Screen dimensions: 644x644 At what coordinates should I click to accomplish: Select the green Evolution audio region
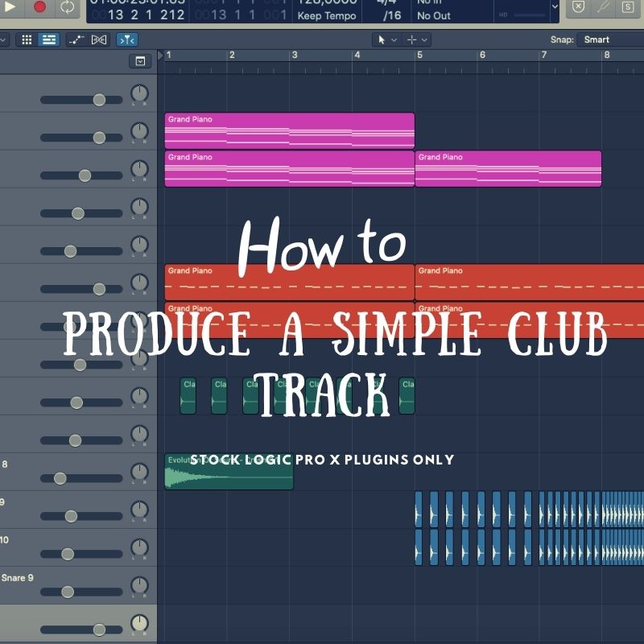[x=229, y=472]
